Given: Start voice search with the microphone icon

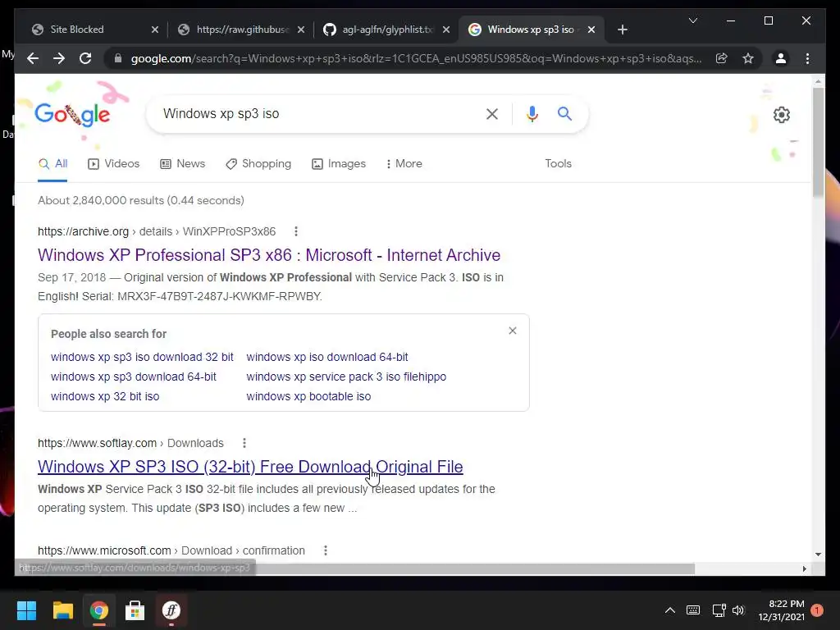Looking at the screenshot, I should [x=532, y=113].
